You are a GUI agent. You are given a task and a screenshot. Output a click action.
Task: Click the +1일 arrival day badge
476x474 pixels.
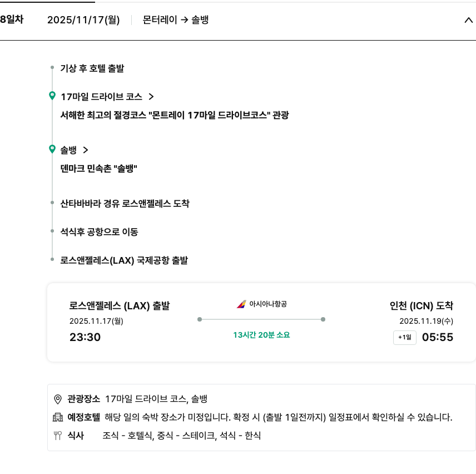tap(404, 338)
